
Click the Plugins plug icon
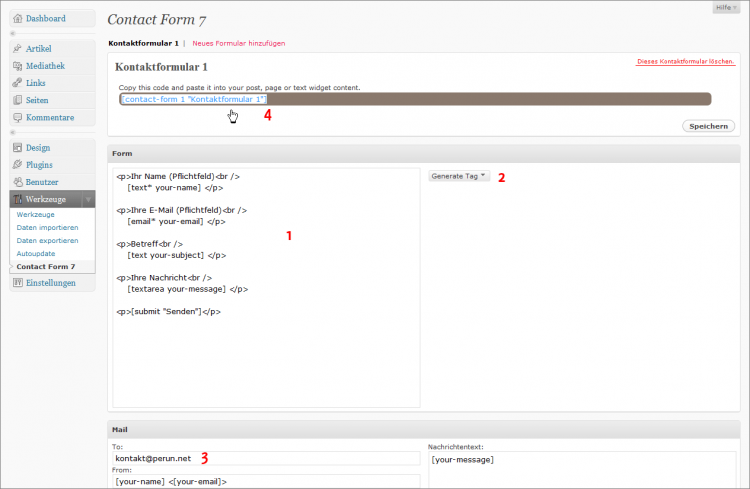click(x=18, y=165)
